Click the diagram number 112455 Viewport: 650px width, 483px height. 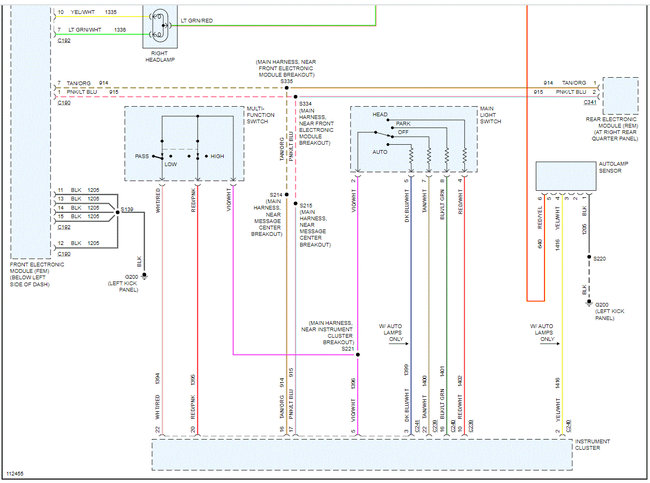pyautogui.click(x=15, y=473)
